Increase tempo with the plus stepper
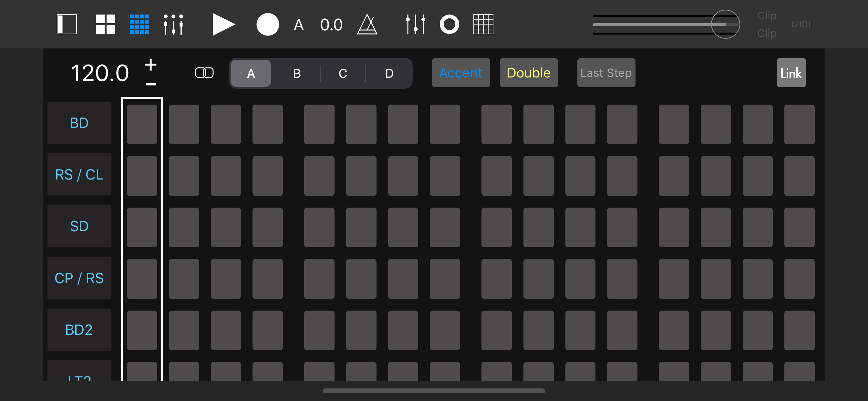The height and width of the screenshot is (401, 868). 150,64
